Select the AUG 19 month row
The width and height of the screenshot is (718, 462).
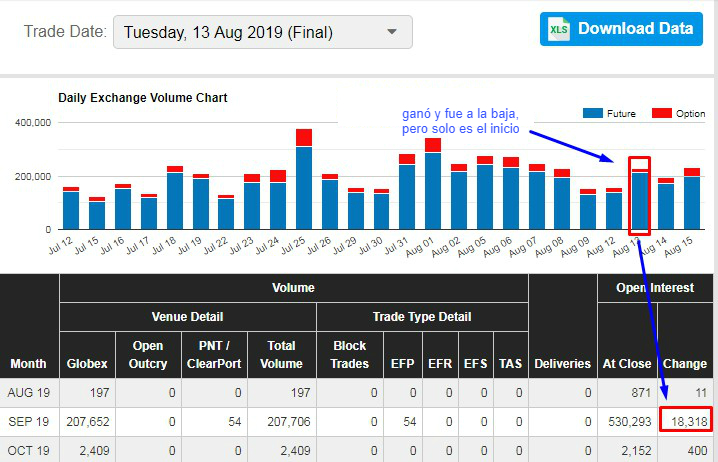click(x=29, y=393)
